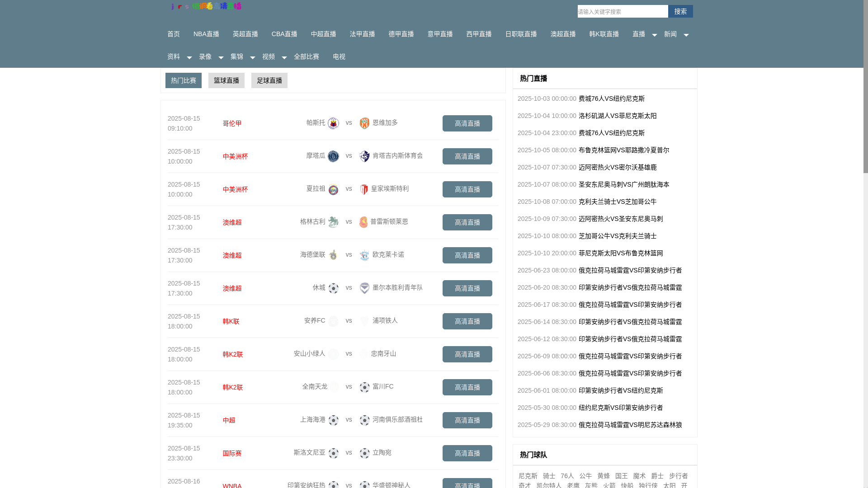Open 俄克拉荷马城雷霆VS明尼苏达森林狼 link
Image resolution: width=868 pixels, height=488 pixels.
[x=630, y=425]
